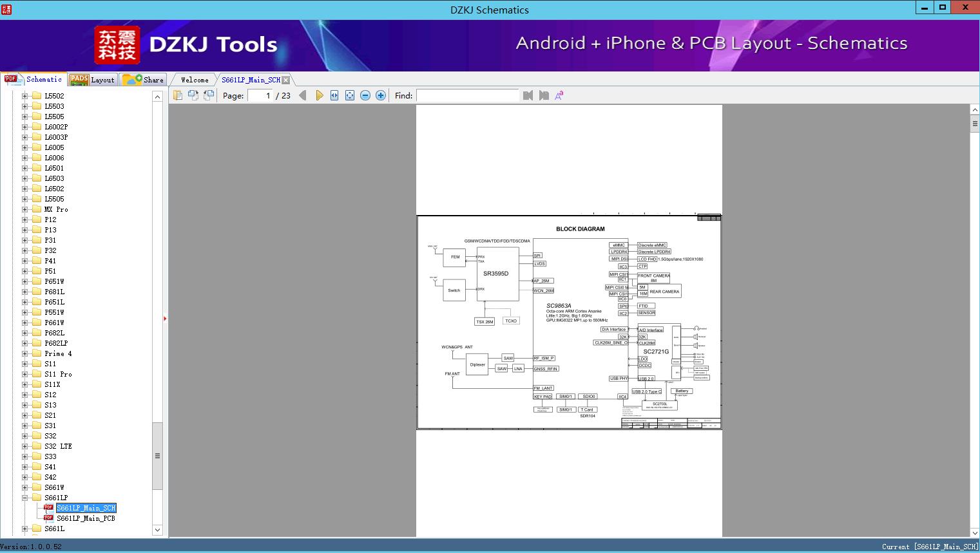Screen dimensions: 980x553
Task: Maximize the DZKJ Schematics window
Action: [x=943, y=7]
